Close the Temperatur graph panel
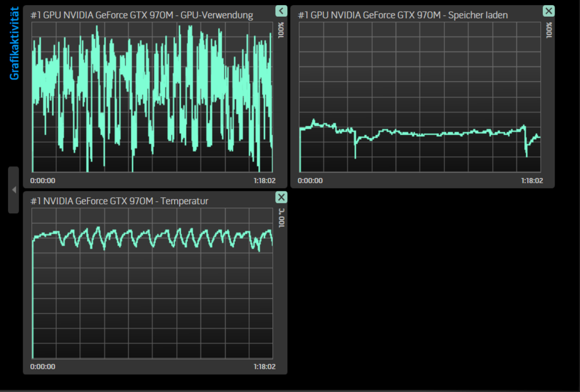Image resolution: width=580 pixels, height=392 pixels. [281, 197]
